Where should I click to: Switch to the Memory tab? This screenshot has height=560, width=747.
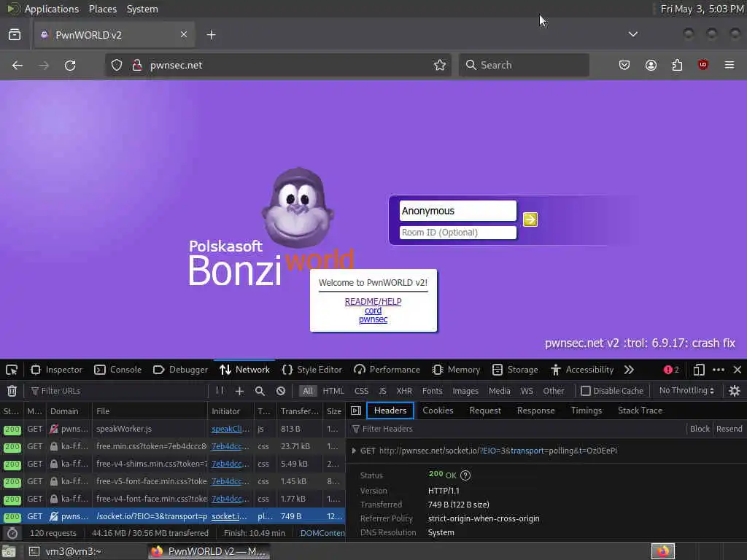456,370
